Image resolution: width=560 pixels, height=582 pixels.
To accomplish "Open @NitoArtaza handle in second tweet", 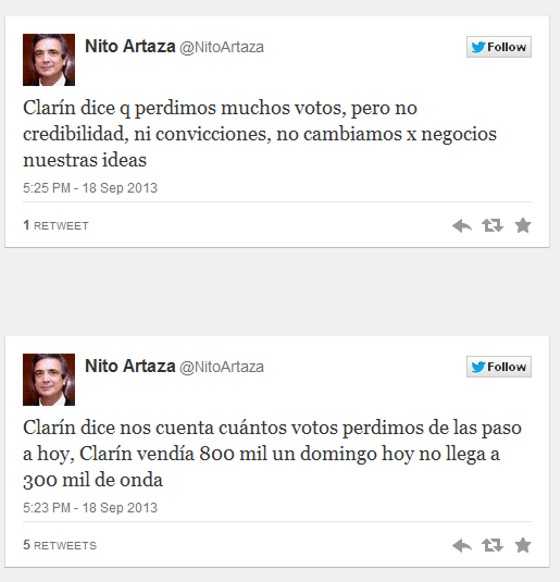I will click(222, 367).
